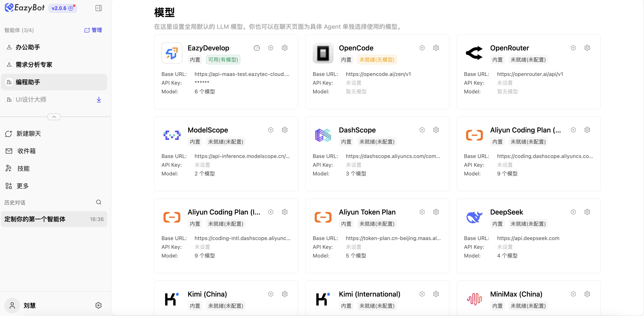Open settings gear for MiniMax (China)
Viewport: 644px width, 316px height.
[587, 294]
